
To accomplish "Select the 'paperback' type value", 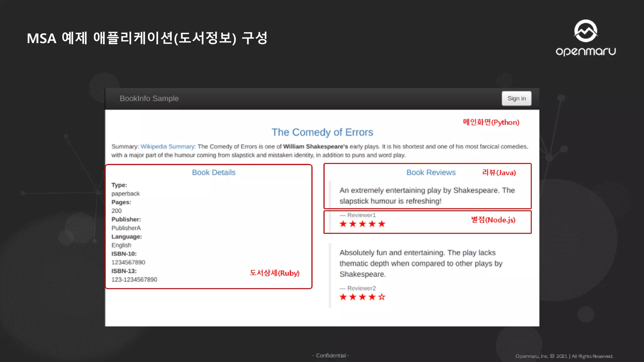I will click(x=125, y=194).
